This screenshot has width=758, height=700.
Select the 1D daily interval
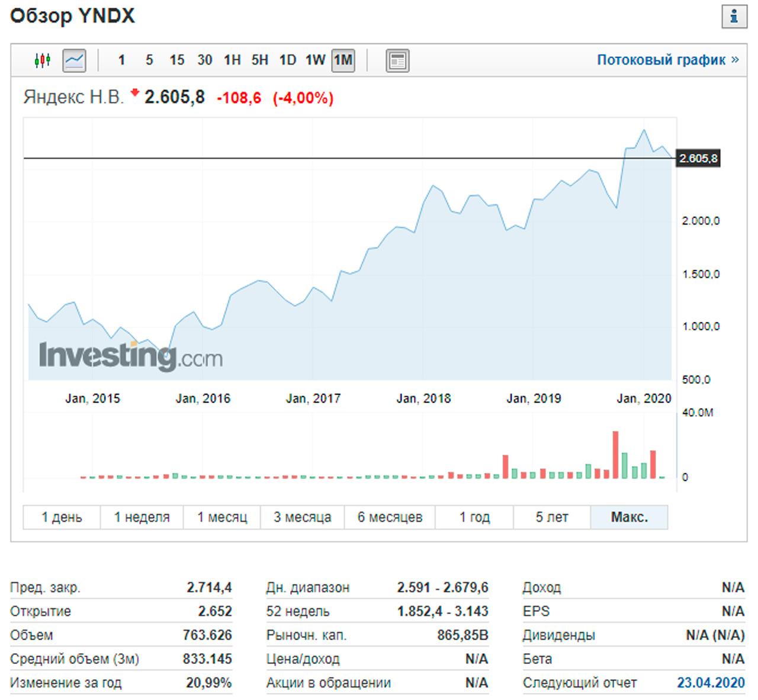click(x=287, y=60)
